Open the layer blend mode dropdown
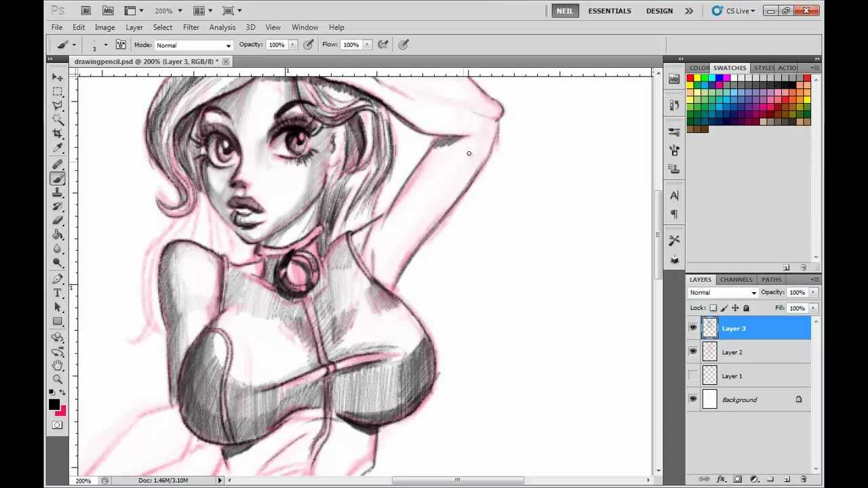 pyautogui.click(x=723, y=293)
